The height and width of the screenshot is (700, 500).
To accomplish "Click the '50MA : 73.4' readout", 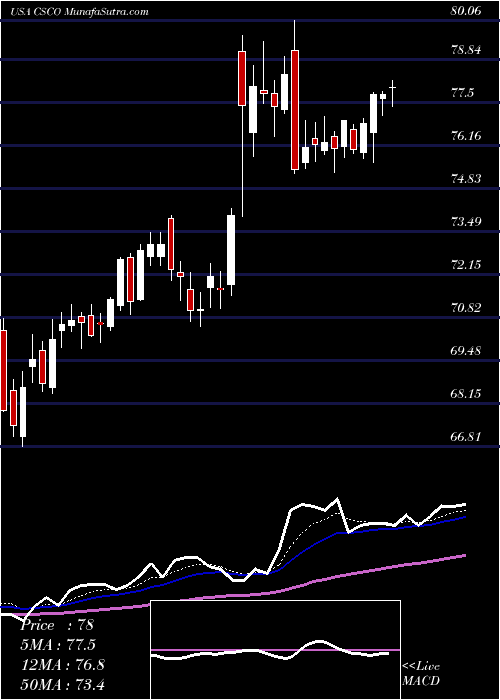I will (x=63, y=684).
